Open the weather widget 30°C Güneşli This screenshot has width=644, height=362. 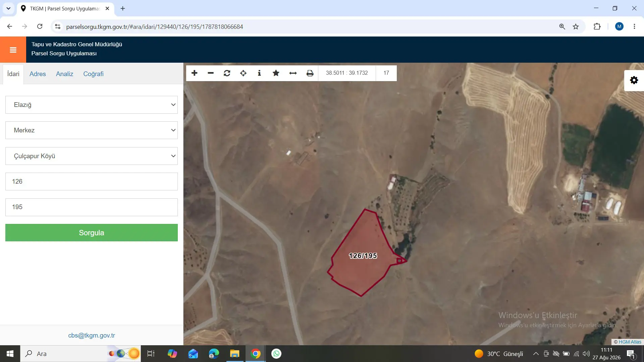[499, 354]
